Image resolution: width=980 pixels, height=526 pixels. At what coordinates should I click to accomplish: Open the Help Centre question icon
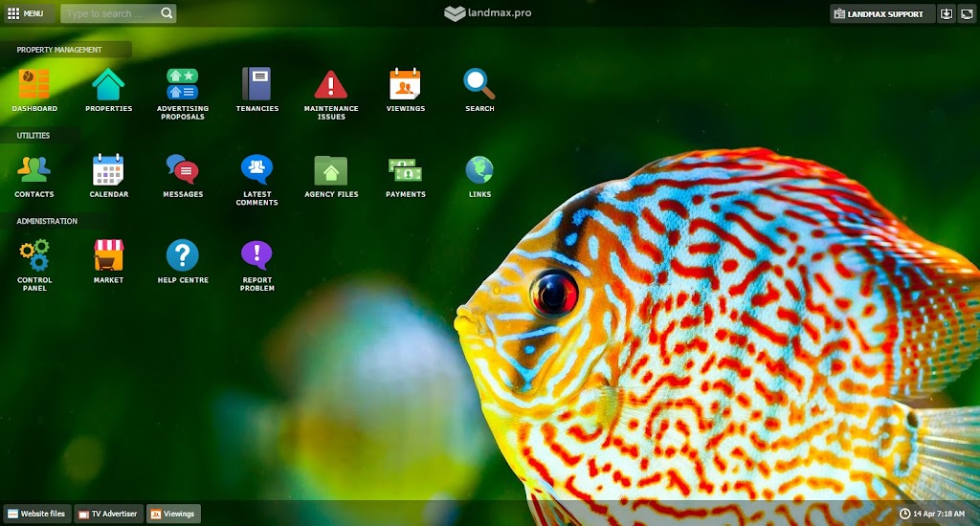183,255
